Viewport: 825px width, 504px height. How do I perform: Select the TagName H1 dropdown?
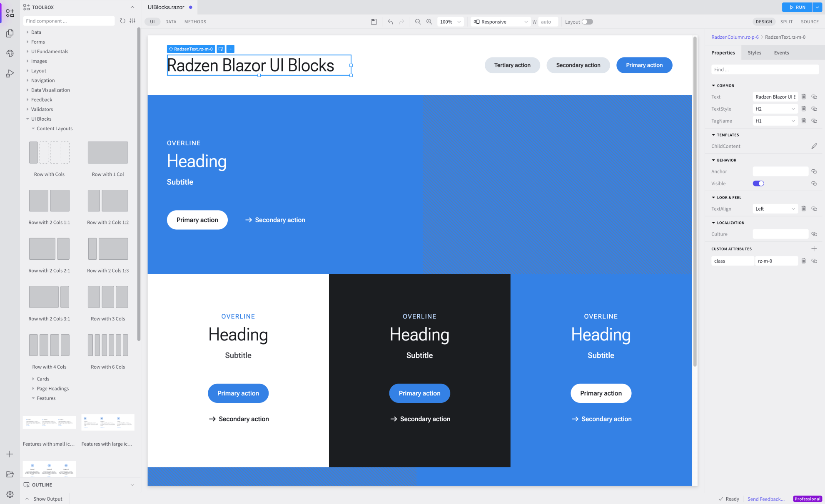775,121
